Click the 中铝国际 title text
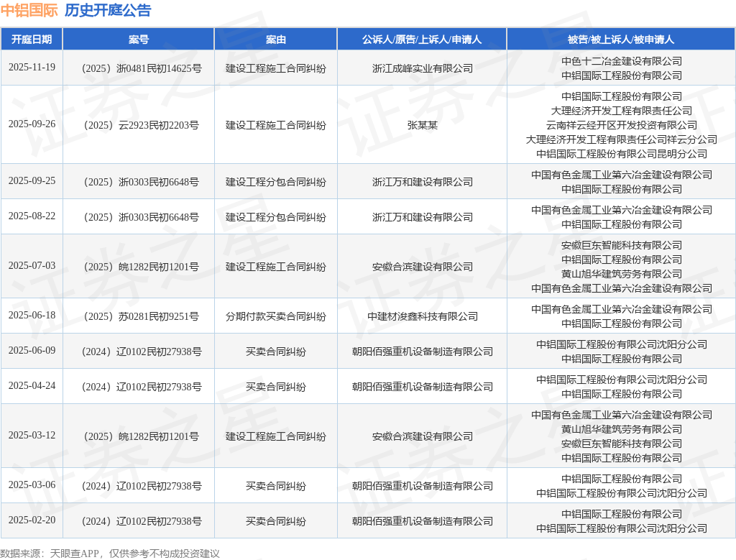The width and height of the screenshot is (736, 560). coord(29,10)
